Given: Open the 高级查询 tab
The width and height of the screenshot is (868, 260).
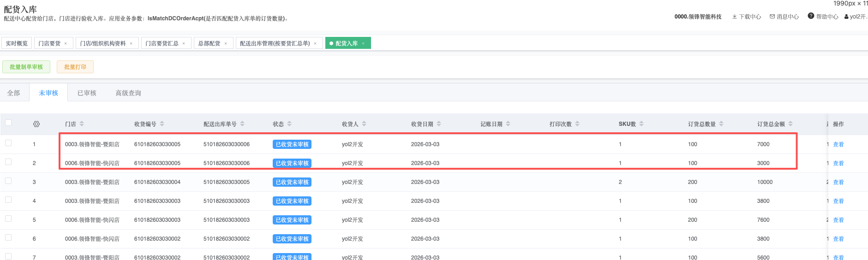Looking at the screenshot, I should pos(128,93).
